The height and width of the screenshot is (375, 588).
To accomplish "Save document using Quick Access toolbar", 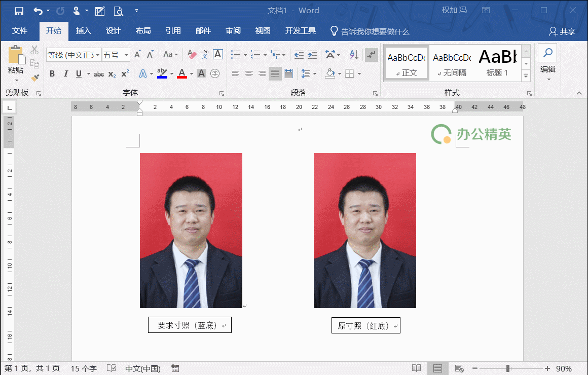I will [20, 10].
